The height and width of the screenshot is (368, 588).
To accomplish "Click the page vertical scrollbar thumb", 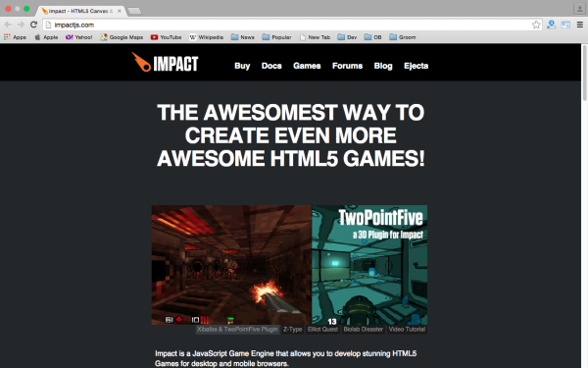I will 584,73.
